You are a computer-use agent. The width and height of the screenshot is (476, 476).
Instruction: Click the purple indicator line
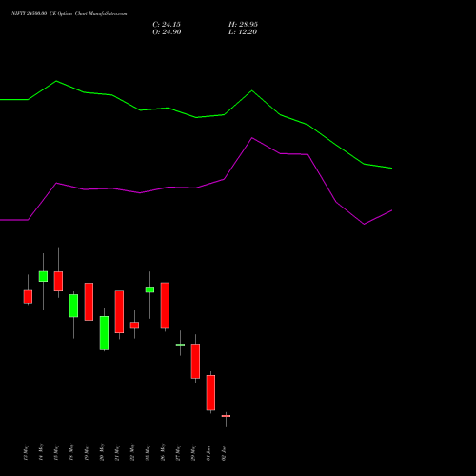(x=196, y=188)
